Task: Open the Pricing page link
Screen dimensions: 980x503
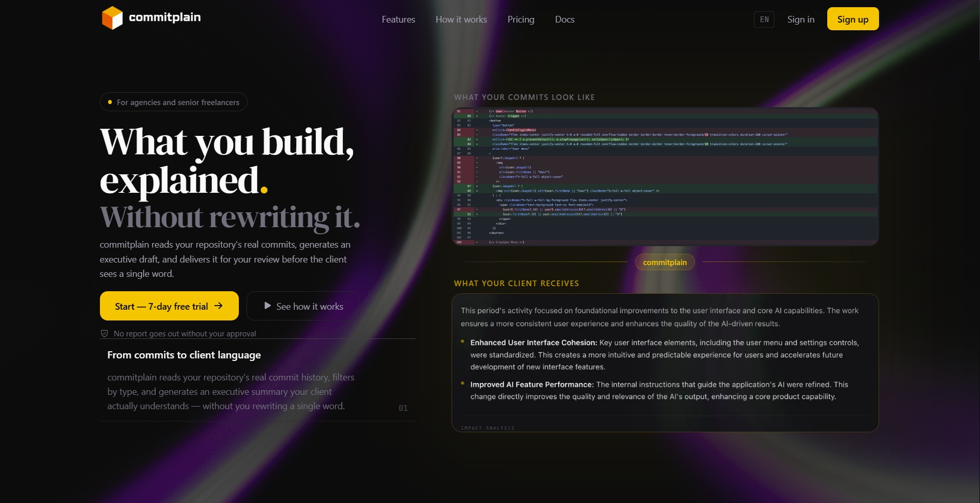Action: (x=521, y=19)
